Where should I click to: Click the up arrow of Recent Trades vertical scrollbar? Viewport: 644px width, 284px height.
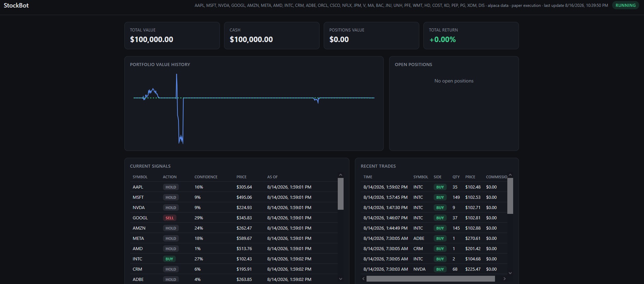click(x=510, y=175)
